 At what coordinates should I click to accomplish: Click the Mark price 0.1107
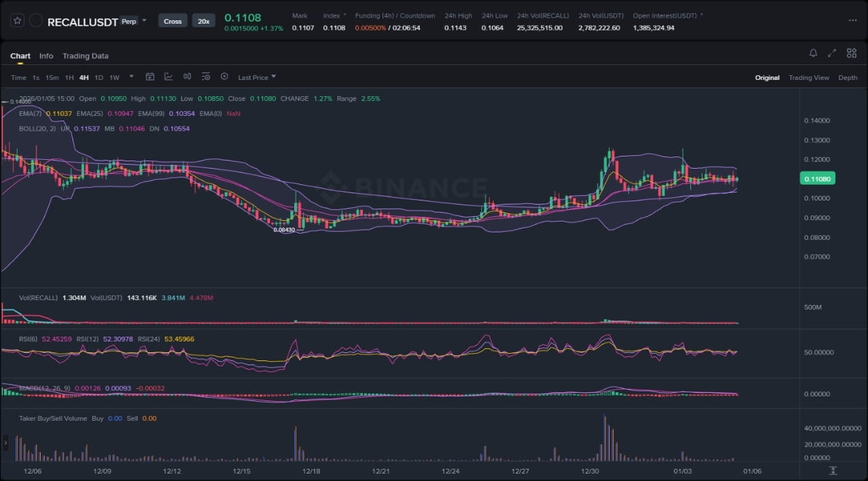pyautogui.click(x=303, y=28)
